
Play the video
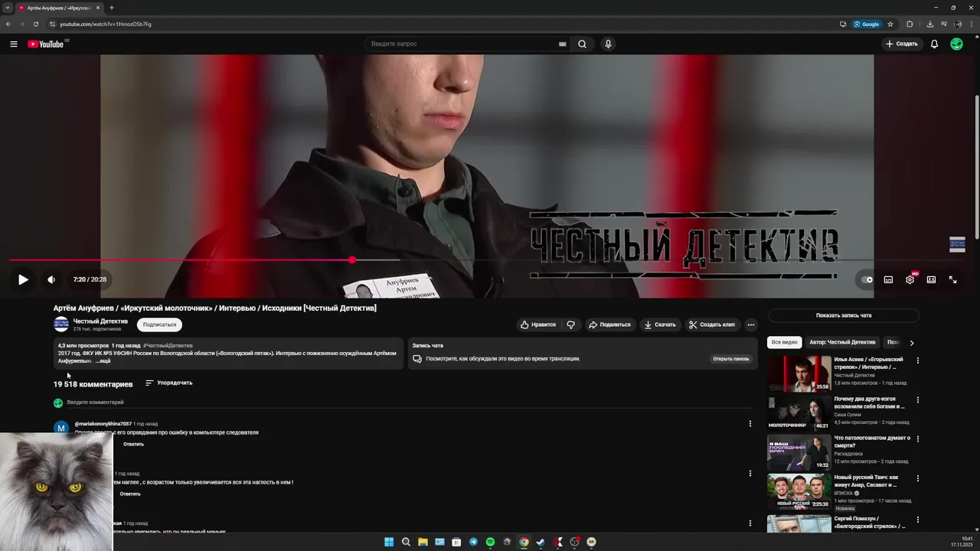pos(23,279)
